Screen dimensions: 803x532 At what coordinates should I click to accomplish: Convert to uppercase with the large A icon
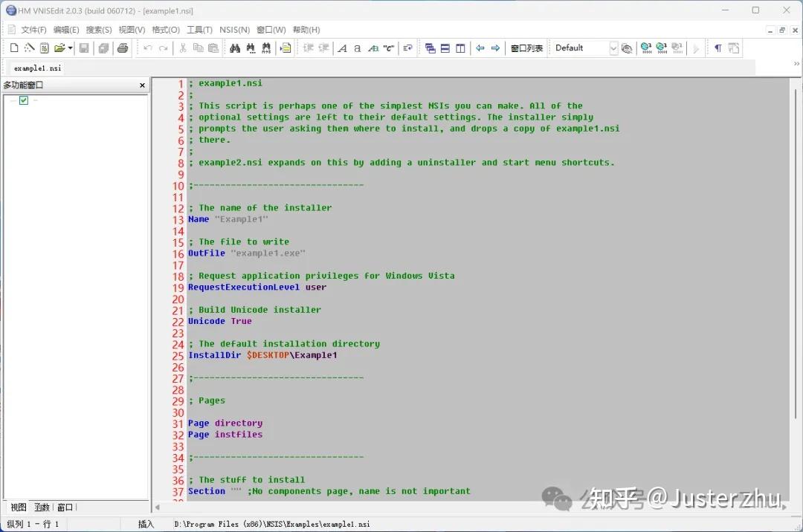click(x=343, y=48)
